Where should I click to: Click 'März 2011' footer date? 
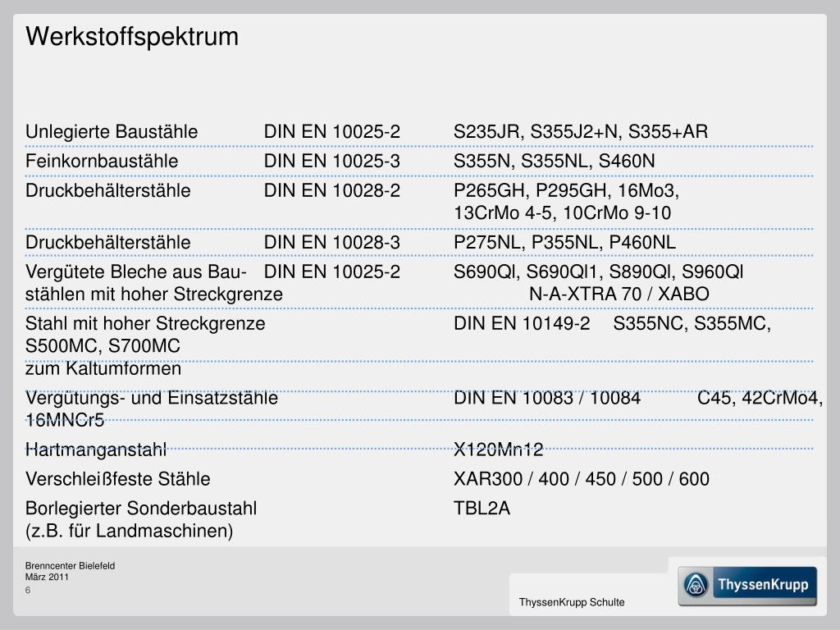click(47, 577)
